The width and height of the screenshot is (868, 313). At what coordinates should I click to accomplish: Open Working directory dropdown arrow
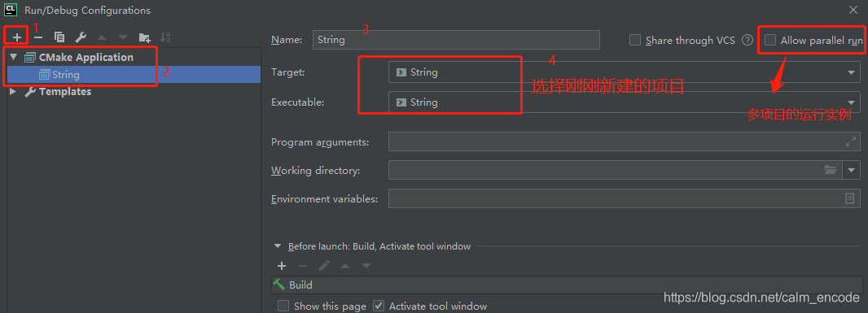pyautogui.click(x=852, y=170)
